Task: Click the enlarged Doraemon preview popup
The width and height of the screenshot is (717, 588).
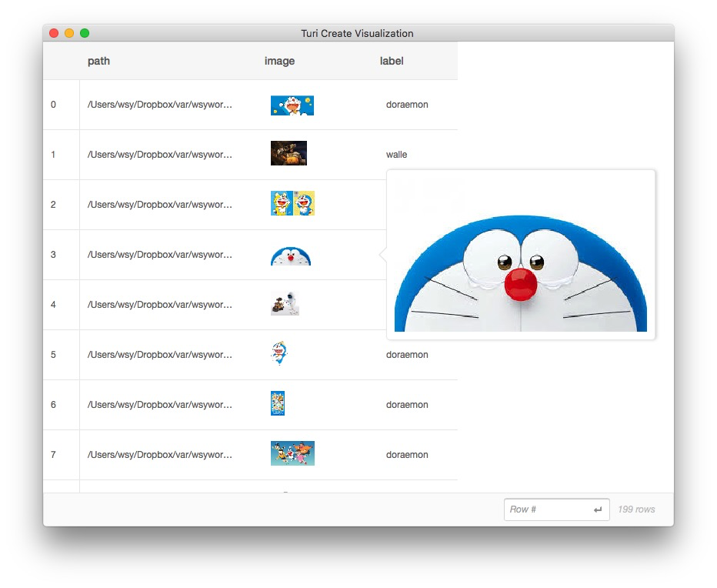Action: coord(521,255)
